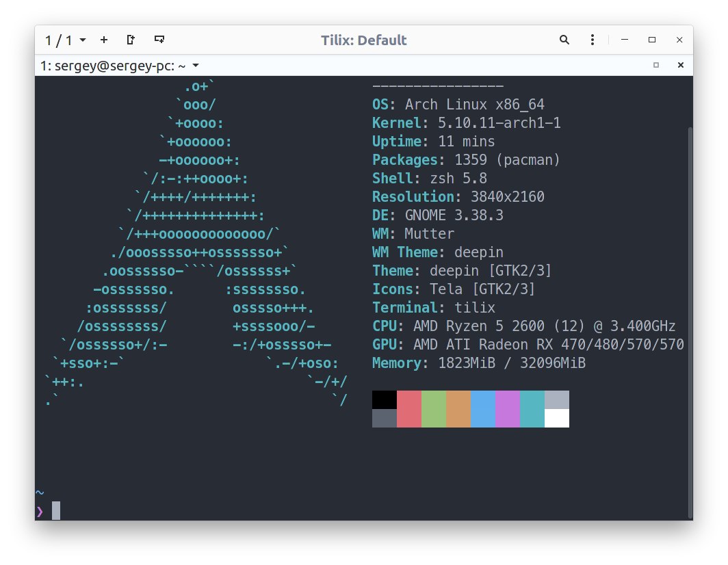The image size is (728, 565).
Task: Click the add terminal right icon
Action: (131, 40)
